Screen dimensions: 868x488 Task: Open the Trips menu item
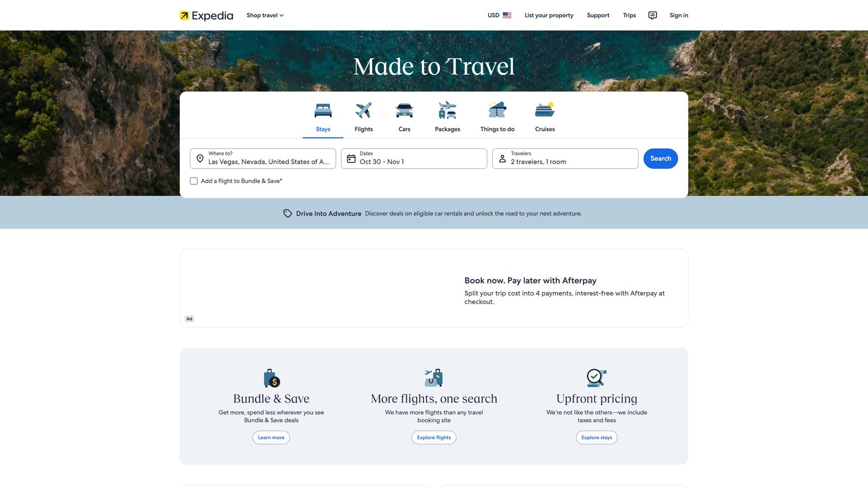(x=629, y=15)
